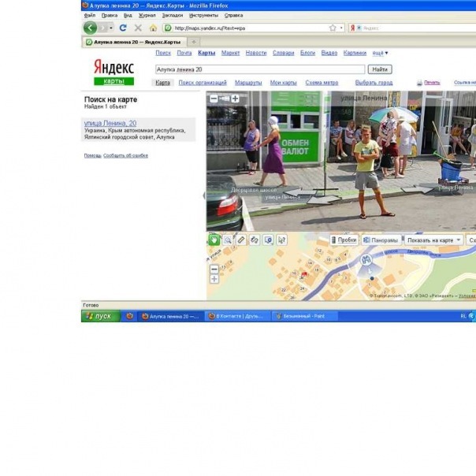Open the Закладки menu in Firefox
Screen dimensions: 476x476
172,15
